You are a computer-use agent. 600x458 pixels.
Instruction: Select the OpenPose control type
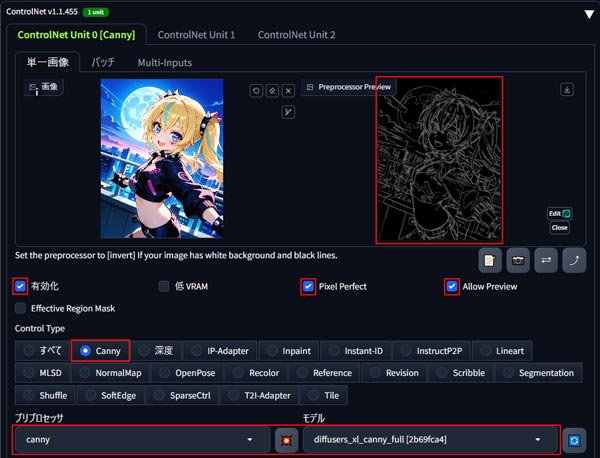tap(188, 373)
